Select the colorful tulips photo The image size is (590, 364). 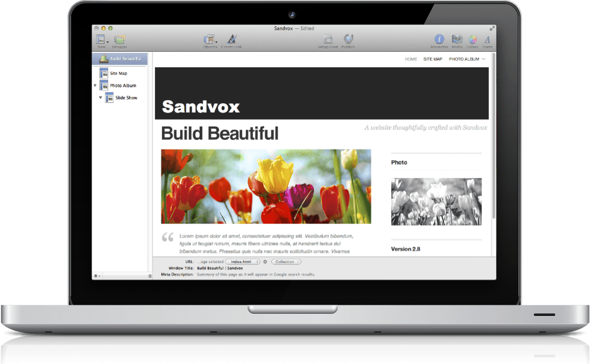tap(266, 186)
